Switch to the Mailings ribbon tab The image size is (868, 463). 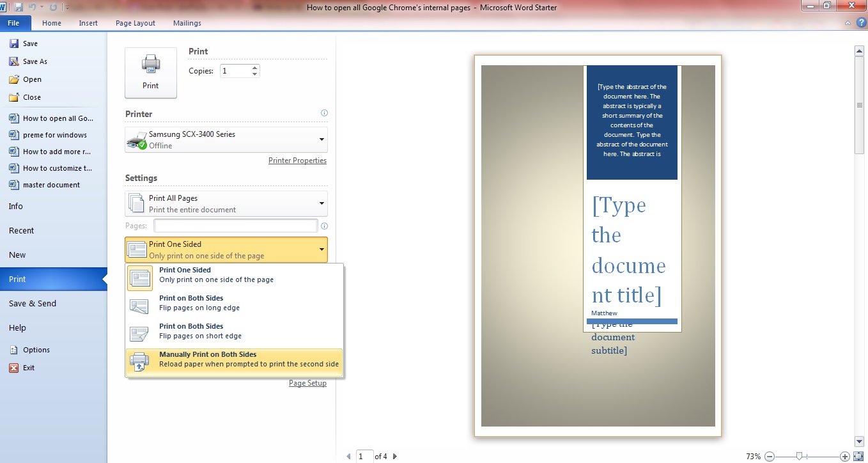pos(187,23)
